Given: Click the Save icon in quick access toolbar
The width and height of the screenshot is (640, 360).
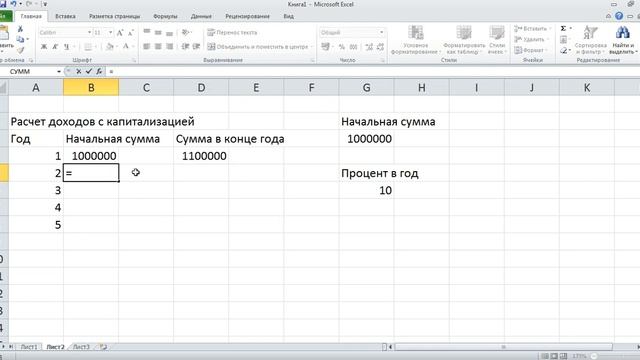Looking at the screenshot, I should click(2, 4).
